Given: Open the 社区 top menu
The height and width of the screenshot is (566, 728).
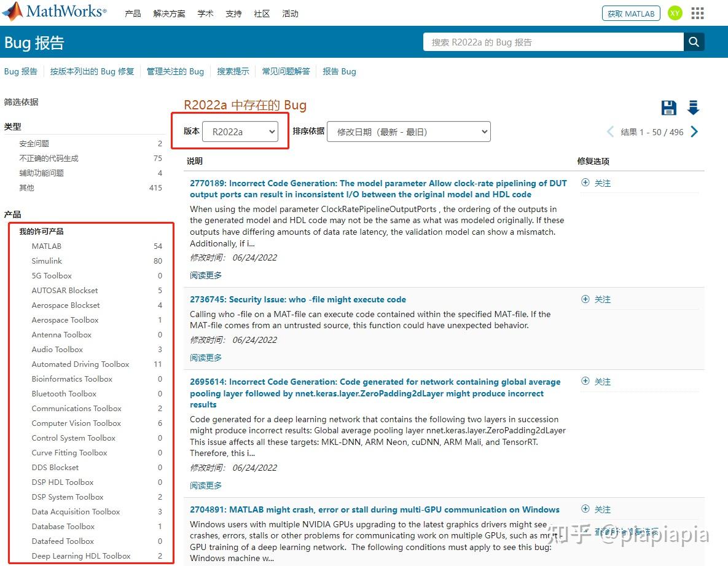Looking at the screenshot, I should [x=262, y=14].
